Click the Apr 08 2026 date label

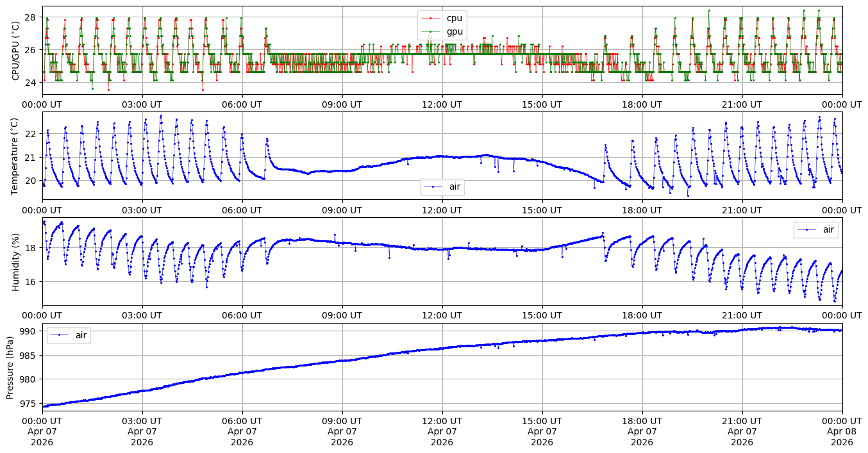point(842,437)
